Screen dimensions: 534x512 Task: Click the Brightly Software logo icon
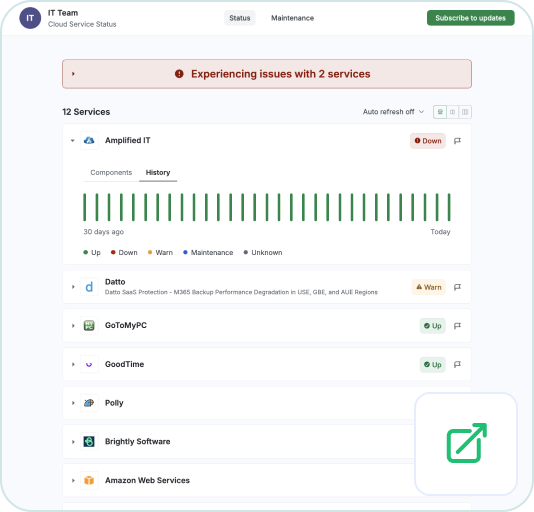coord(89,442)
